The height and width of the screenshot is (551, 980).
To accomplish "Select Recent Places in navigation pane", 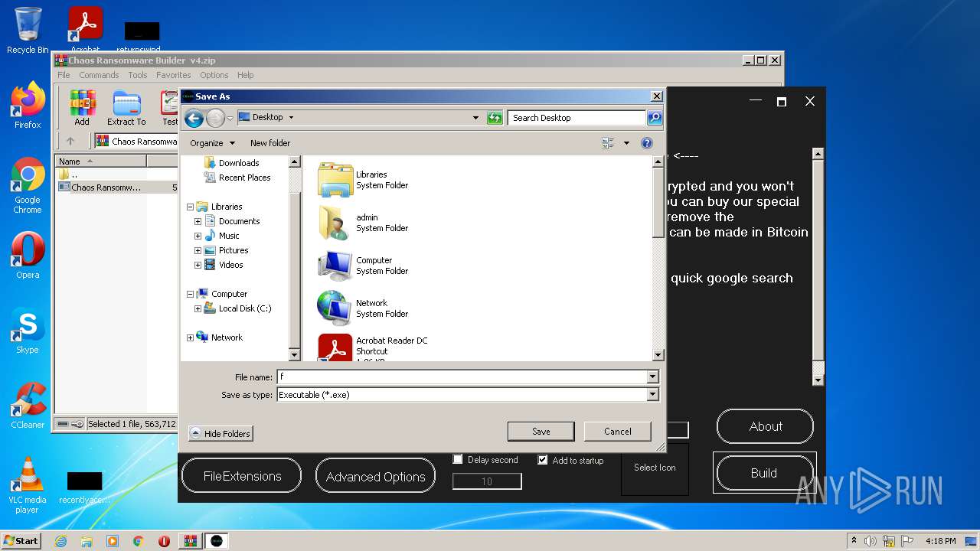I will 236,178.
